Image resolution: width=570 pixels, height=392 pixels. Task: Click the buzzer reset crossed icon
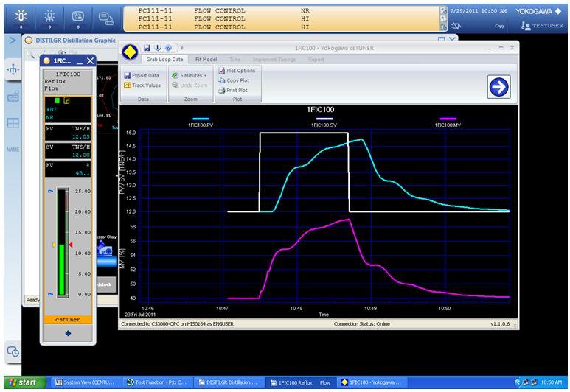coord(456,26)
